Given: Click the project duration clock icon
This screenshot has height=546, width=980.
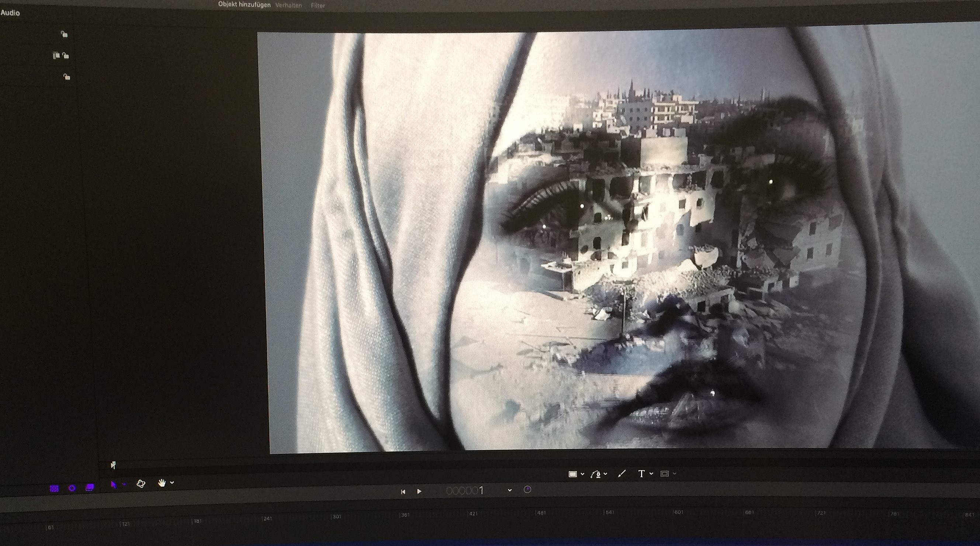Looking at the screenshot, I should [527, 490].
